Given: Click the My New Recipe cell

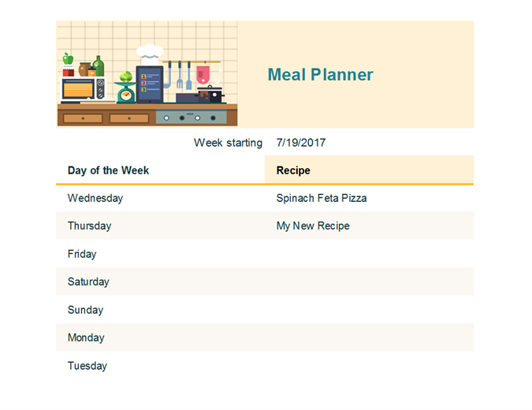Looking at the screenshot, I should tap(313, 225).
